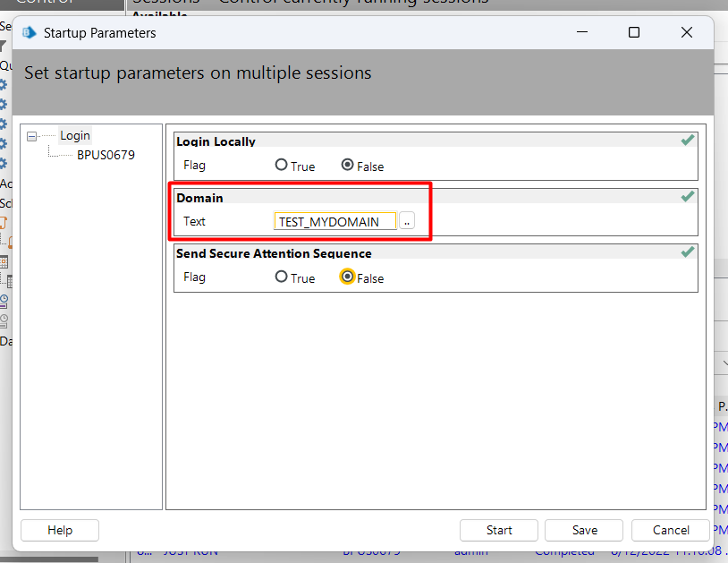Click the 'Set startup parameters on multiple sessions' heading
This screenshot has height=563, width=728.
click(x=198, y=73)
